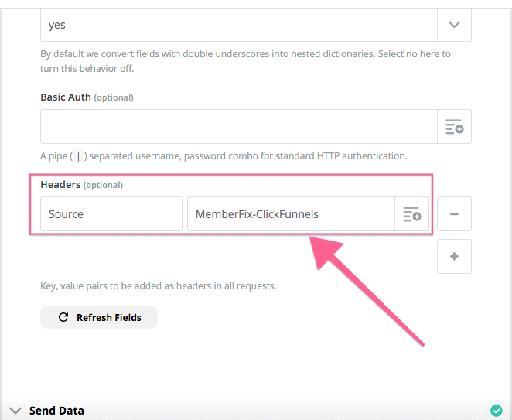Click the Headers key field containing Source
The width and height of the screenshot is (512, 420).
pyautogui.click(x=111, y=214)
